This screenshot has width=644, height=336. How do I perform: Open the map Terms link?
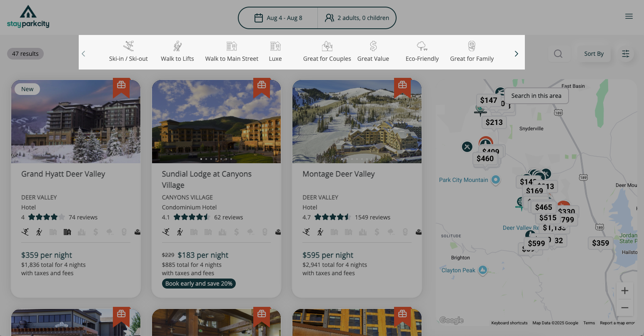tap(589, 323)
